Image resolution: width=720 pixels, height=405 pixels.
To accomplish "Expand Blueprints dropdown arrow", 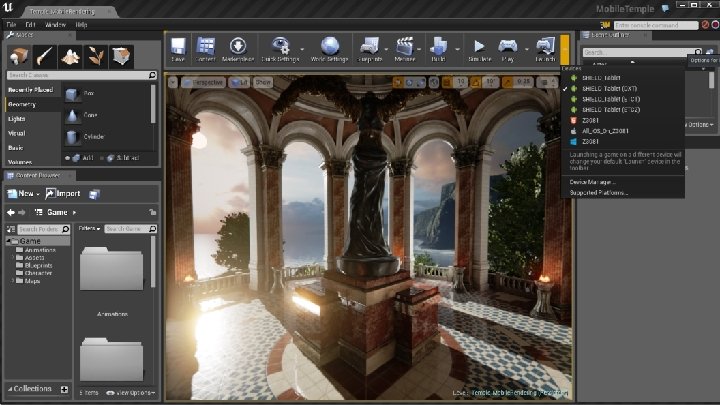I will [x=386, y=49].
